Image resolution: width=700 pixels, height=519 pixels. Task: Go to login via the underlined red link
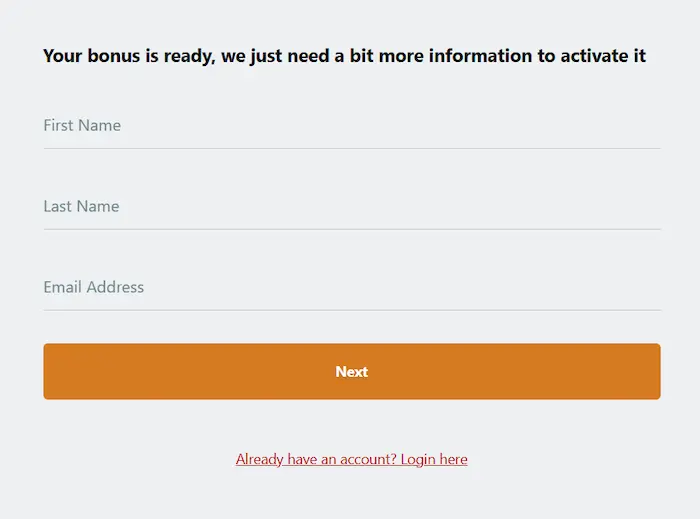click(352, 459)
